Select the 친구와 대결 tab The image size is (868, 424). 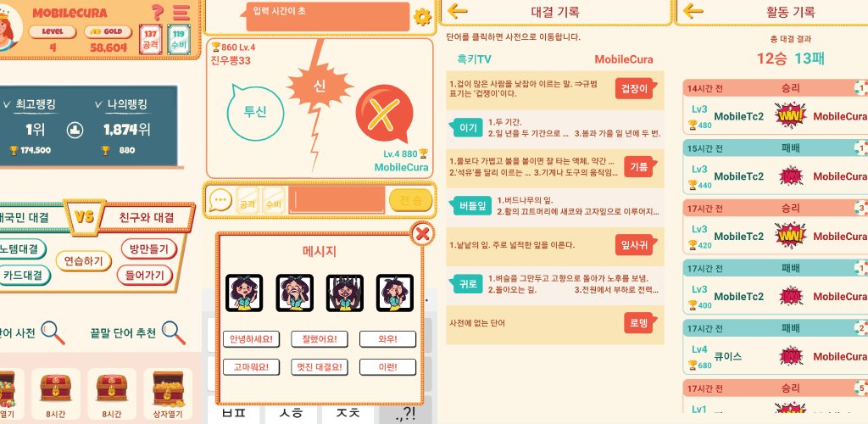point(146,218)
